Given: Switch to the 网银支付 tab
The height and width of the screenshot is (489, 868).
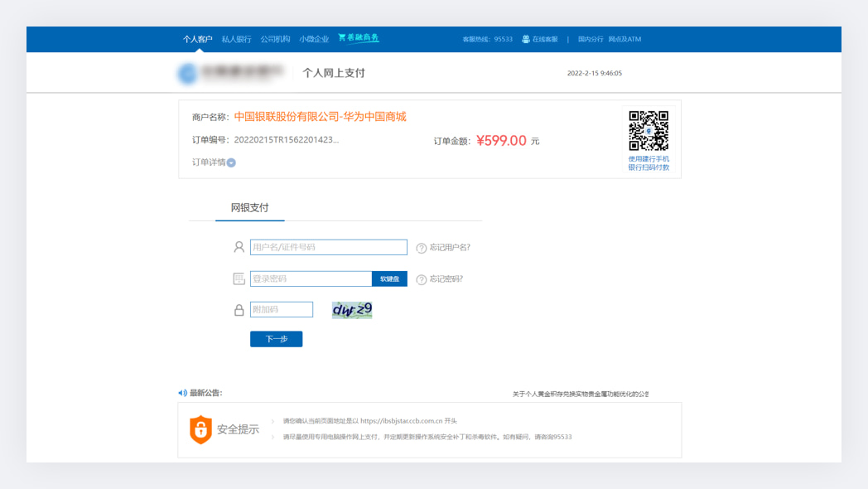Looking at the screenshot, I should tap(249, 208).
